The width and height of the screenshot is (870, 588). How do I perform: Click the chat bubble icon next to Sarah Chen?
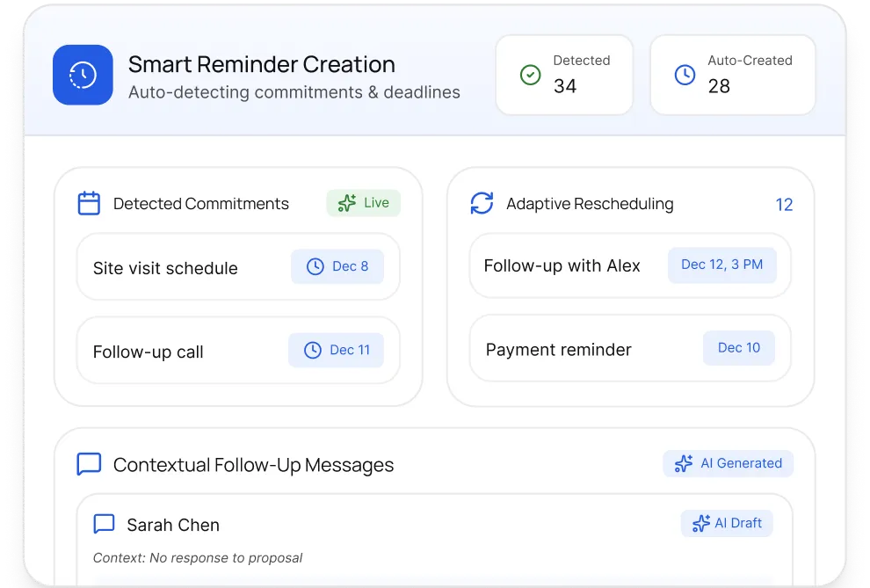coord(104,524)
